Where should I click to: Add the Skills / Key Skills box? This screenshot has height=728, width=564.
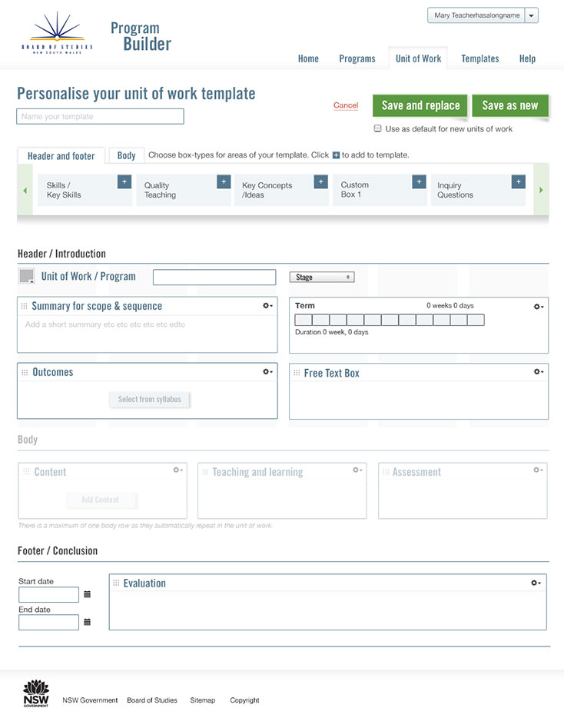click(124, 182)
